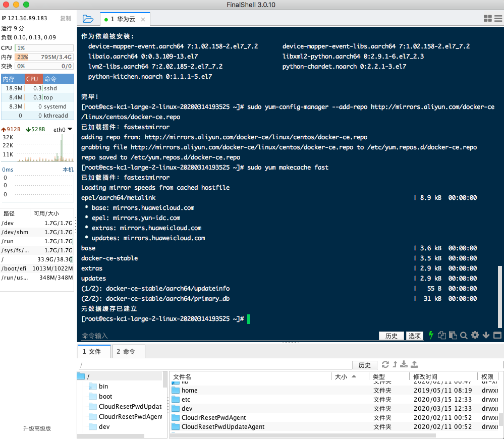Viewport: 504px width, 439px height.
Task: Select CloudResetPwdUpdateAgent in file list
Action: [x=334, y=426]
